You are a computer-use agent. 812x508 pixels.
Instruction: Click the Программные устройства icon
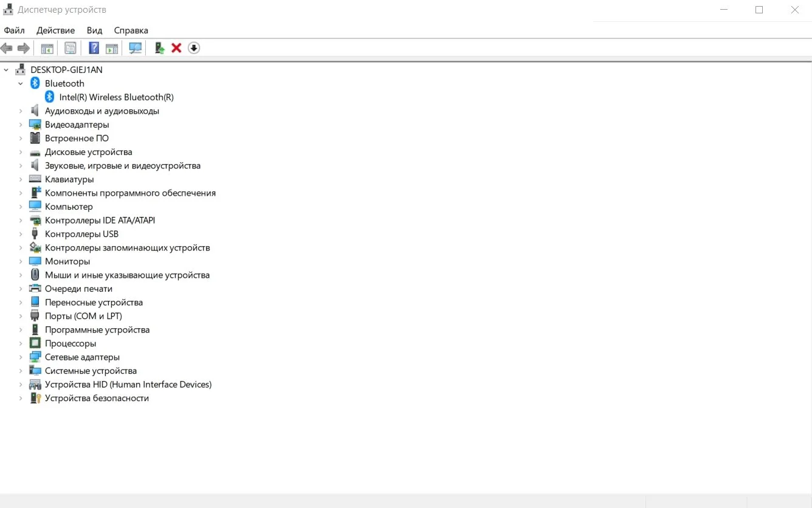[x=35, y=329]
